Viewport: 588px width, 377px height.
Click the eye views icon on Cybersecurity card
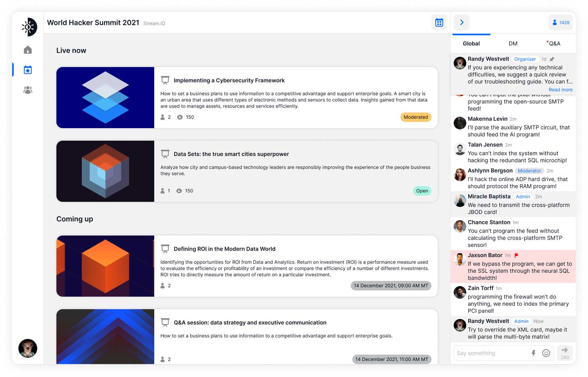point(180,117)
